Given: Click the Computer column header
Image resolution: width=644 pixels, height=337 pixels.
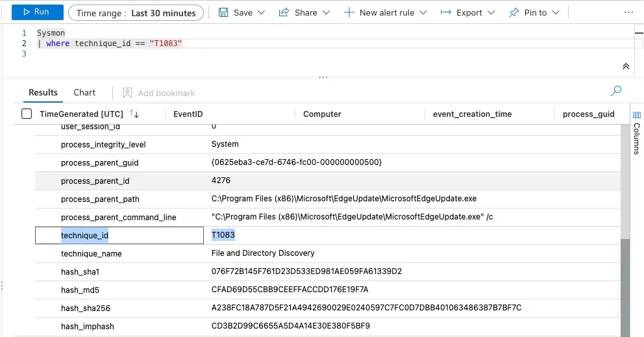Looking at the screenshot, I should [322, 114].
